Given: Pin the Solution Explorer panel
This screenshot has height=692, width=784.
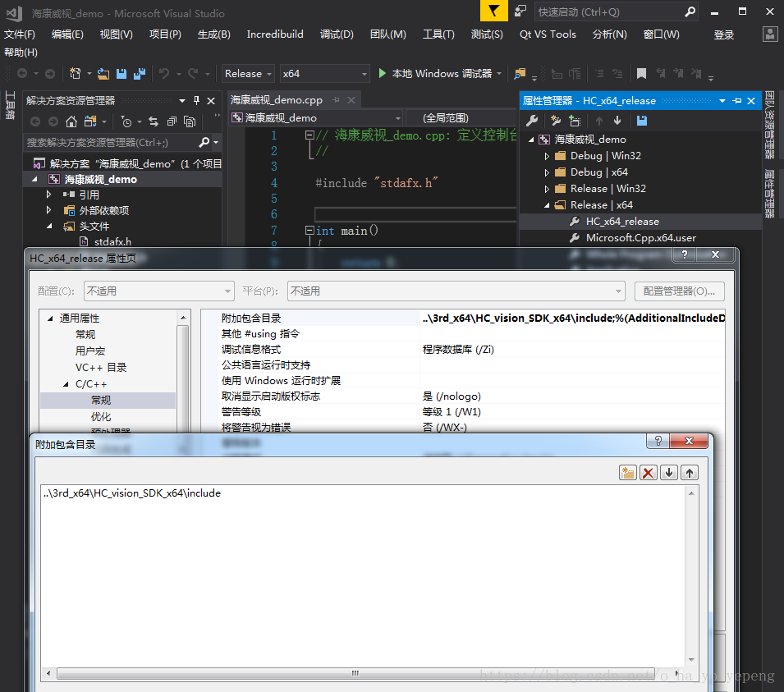Looking at the screenshot, I should tap(196, 100).
